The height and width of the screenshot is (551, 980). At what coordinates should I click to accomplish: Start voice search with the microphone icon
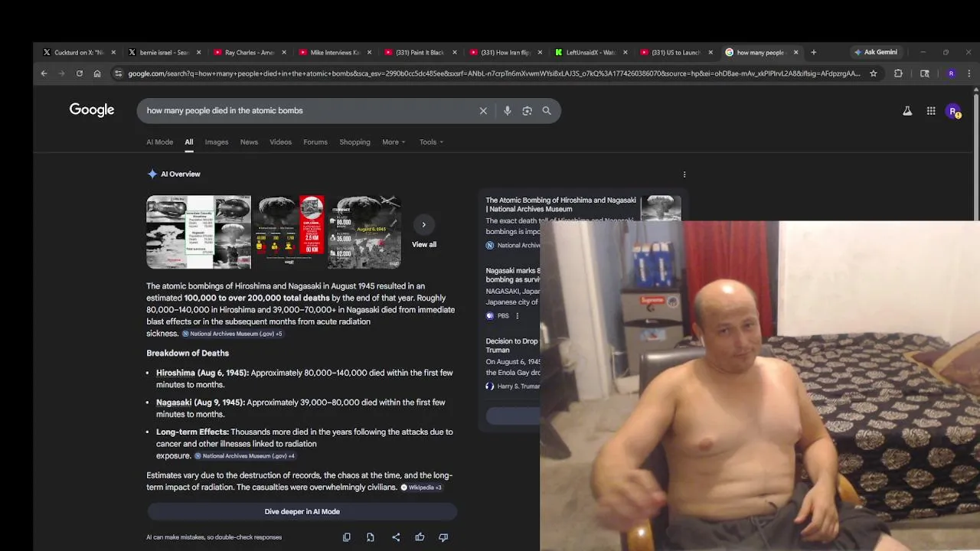(x=507, y=111)
